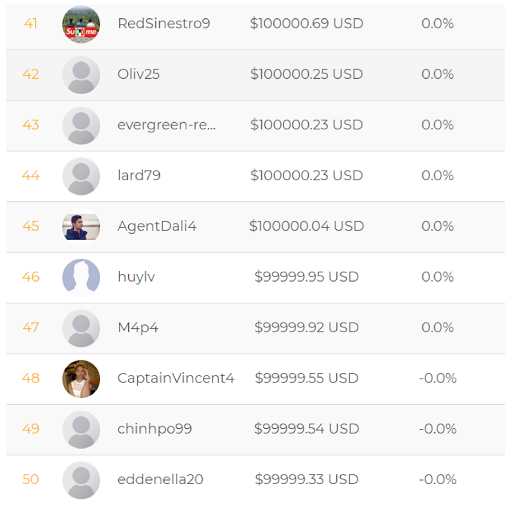Open the RedSinestro9 username link
This screenshot has width=512, height=512.
(x=164, y=23)
